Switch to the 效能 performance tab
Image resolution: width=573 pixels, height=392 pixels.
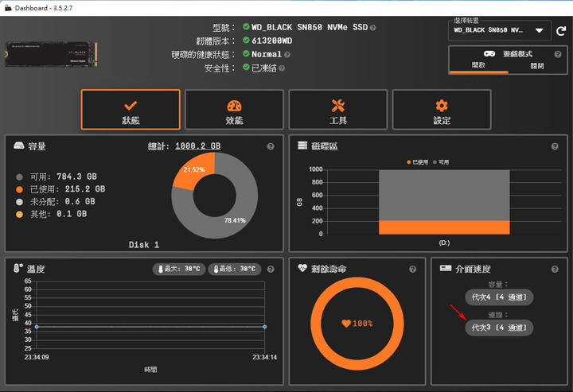click(234, 110)
